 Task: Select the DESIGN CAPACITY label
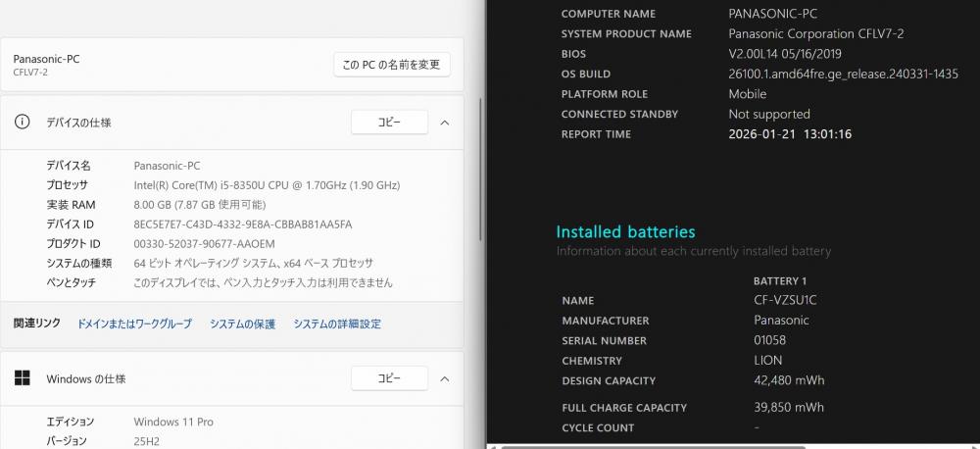(609, 380)
